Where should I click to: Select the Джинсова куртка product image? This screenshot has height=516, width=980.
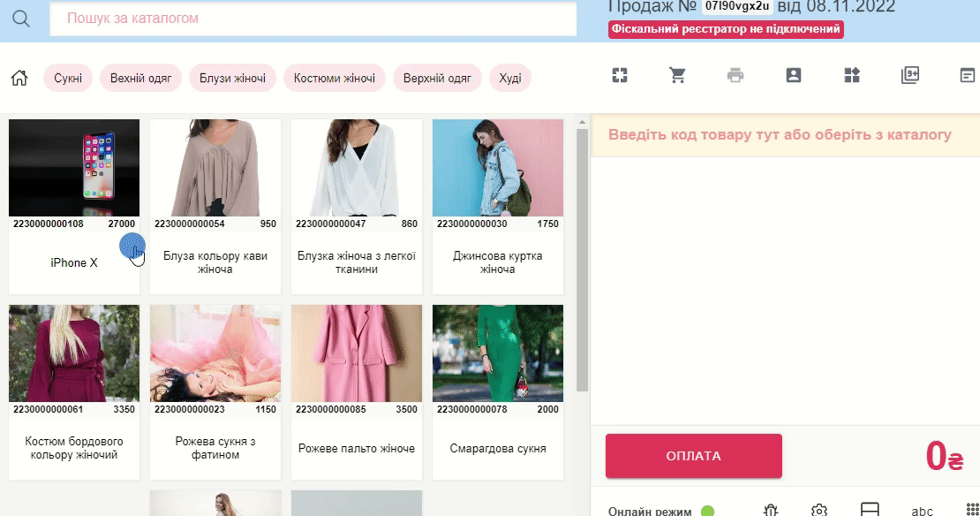click(x=498, y=168)
